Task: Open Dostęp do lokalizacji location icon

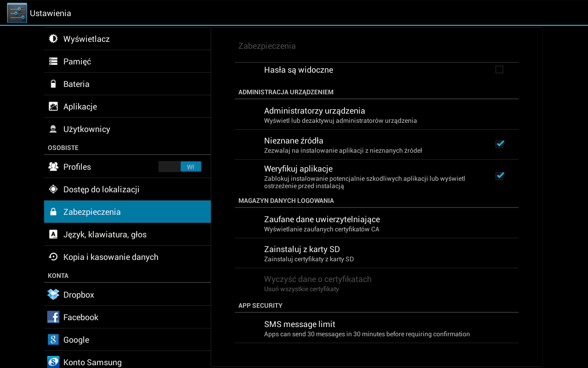Action: pos(53,189)
